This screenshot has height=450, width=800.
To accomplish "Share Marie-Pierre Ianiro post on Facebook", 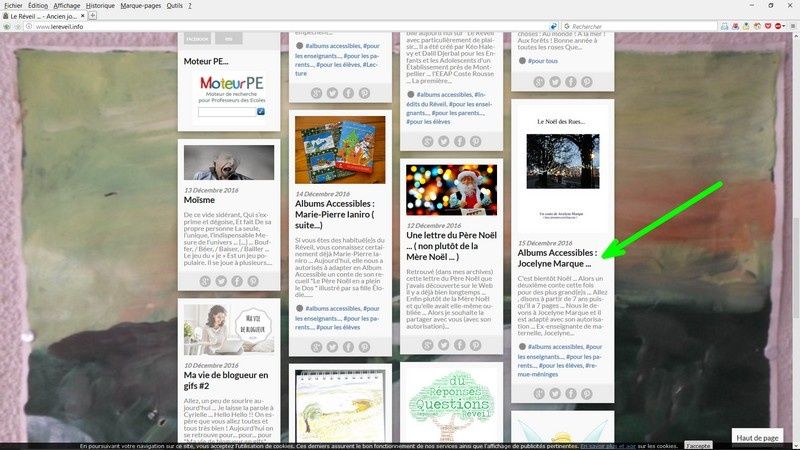I will [348, 347].
